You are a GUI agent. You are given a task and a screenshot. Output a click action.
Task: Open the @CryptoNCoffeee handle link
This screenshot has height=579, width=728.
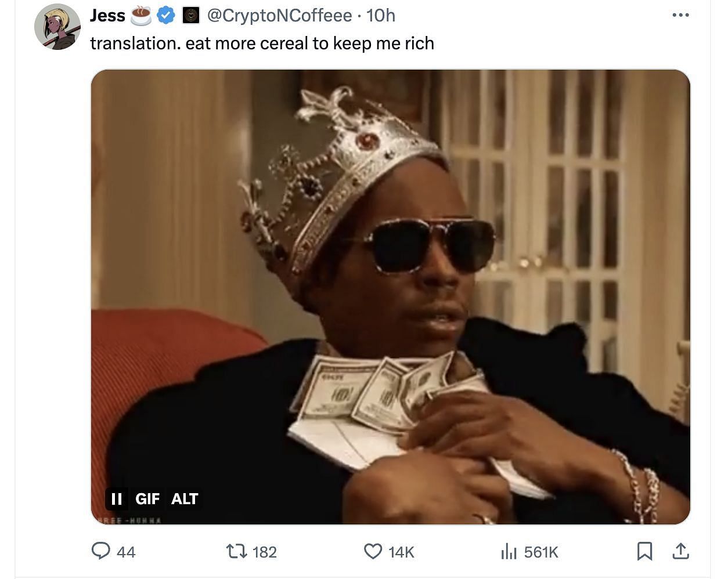[x=279, y=16]
